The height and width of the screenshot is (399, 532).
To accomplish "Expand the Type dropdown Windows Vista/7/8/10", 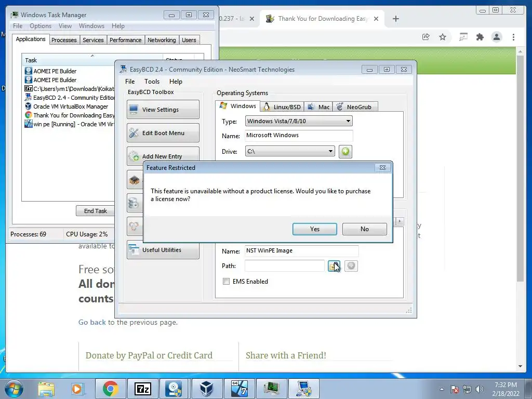I will [299, 121].
